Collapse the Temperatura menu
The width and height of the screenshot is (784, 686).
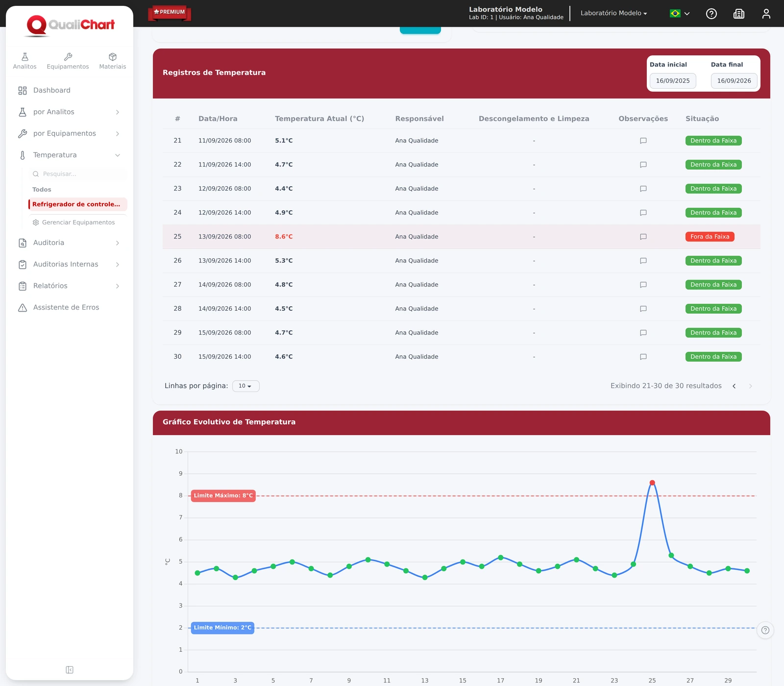[69, 155]
